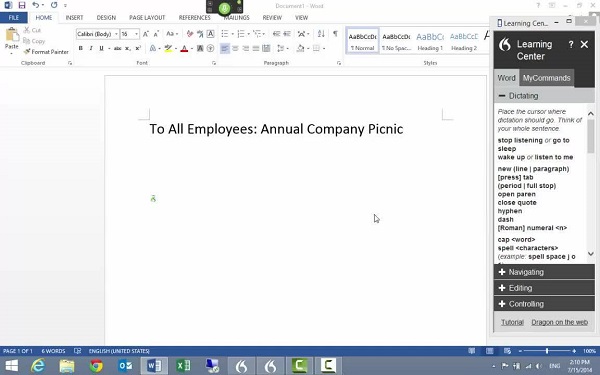Apply the No Spacing style
Screen dimensions: 600x375
pos(396,41)
